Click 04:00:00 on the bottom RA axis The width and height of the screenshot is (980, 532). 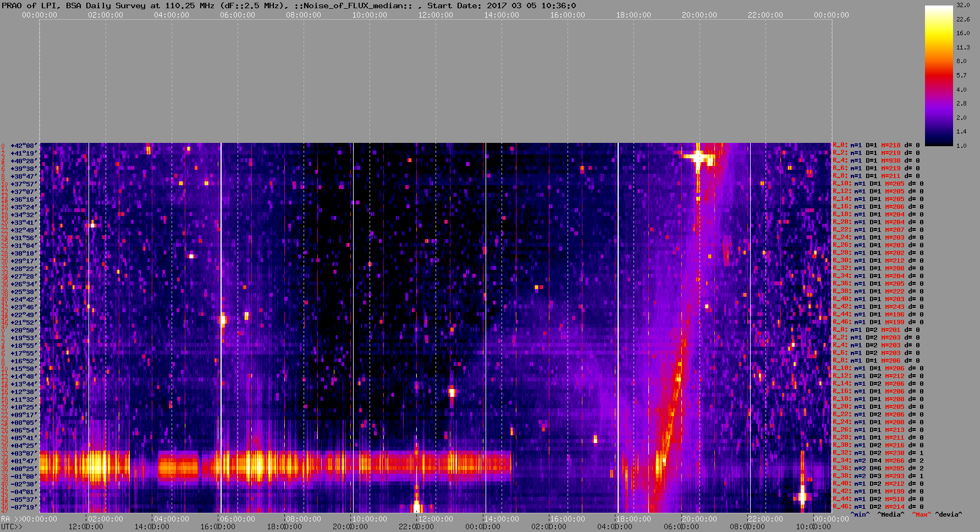click(172, 519)
